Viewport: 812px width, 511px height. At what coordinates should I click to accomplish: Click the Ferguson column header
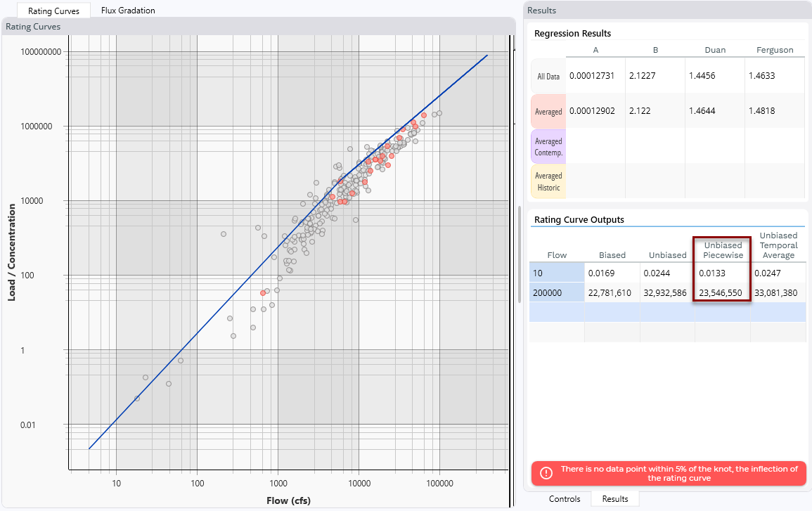775,50
